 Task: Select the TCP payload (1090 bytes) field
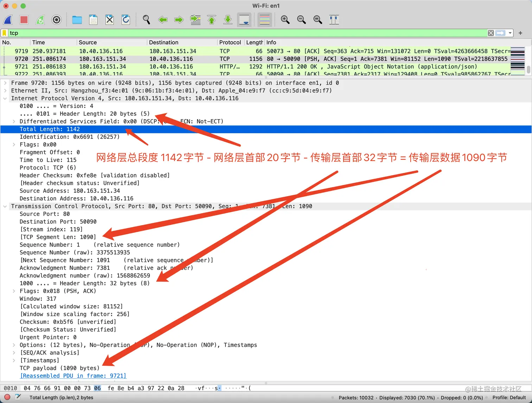click(59, 368)
